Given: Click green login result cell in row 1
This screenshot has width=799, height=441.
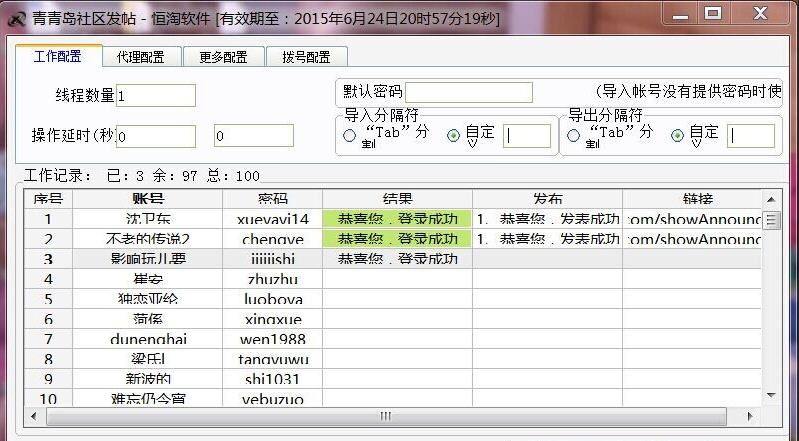Looking at the screenshot, I should coord(397,219).
